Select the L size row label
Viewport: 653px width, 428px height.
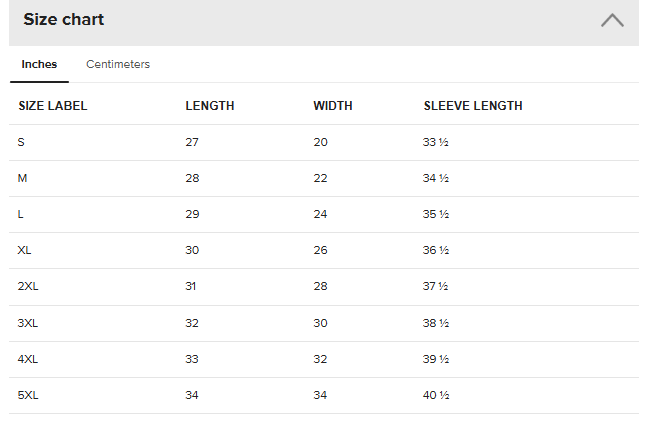pos(21,214)
